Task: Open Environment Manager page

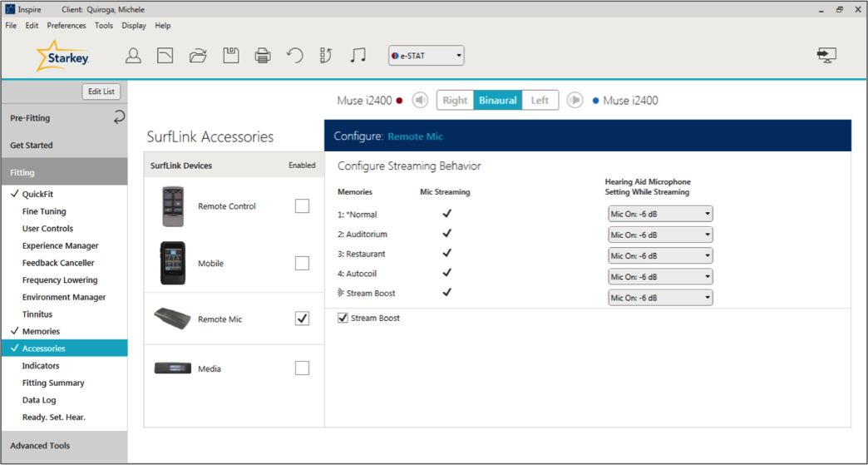Action: (x=64, y=297)
